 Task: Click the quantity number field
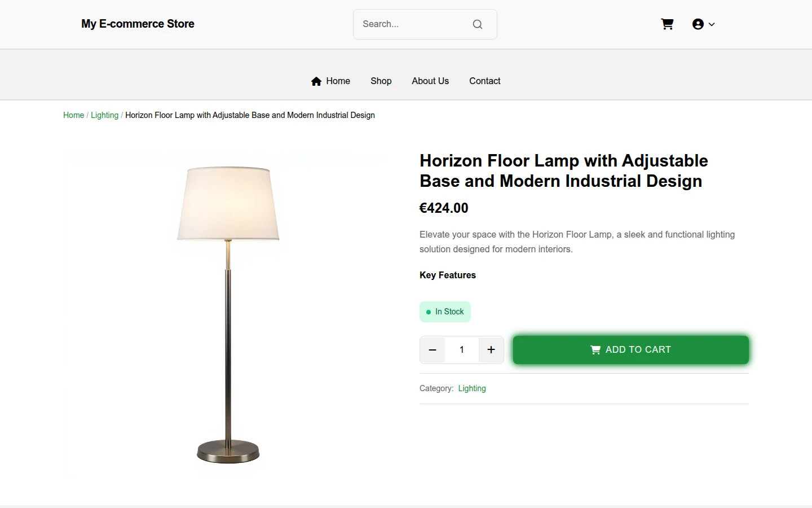point(462,350)
